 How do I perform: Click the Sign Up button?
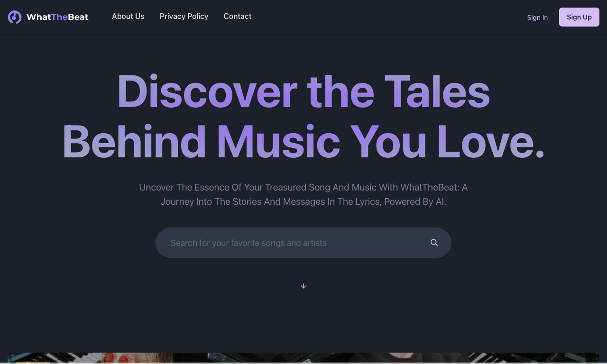coord(579,17)
